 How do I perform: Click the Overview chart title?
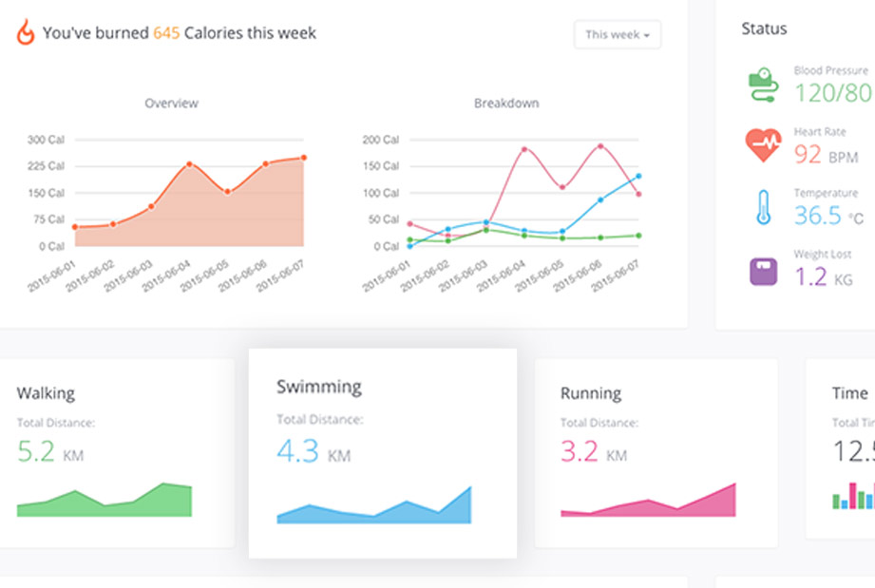tap(171, 104)
